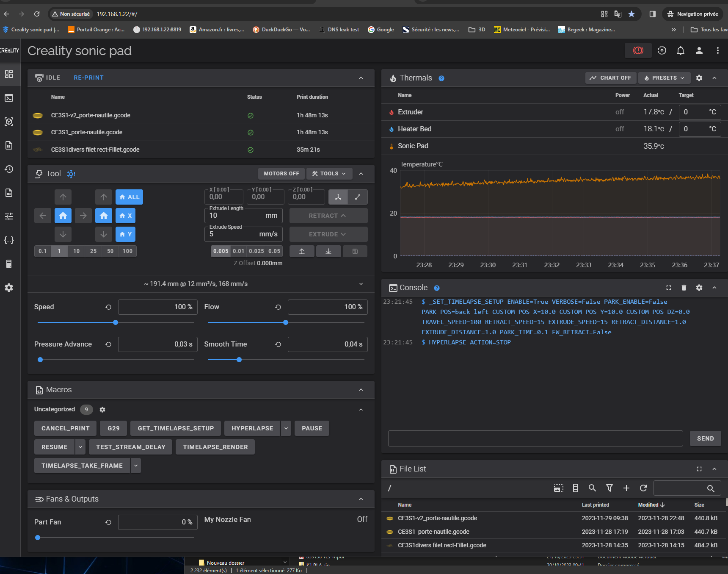Open the notifications bell
This screenshot has height=574, width=728.
[x=680, y=51]
